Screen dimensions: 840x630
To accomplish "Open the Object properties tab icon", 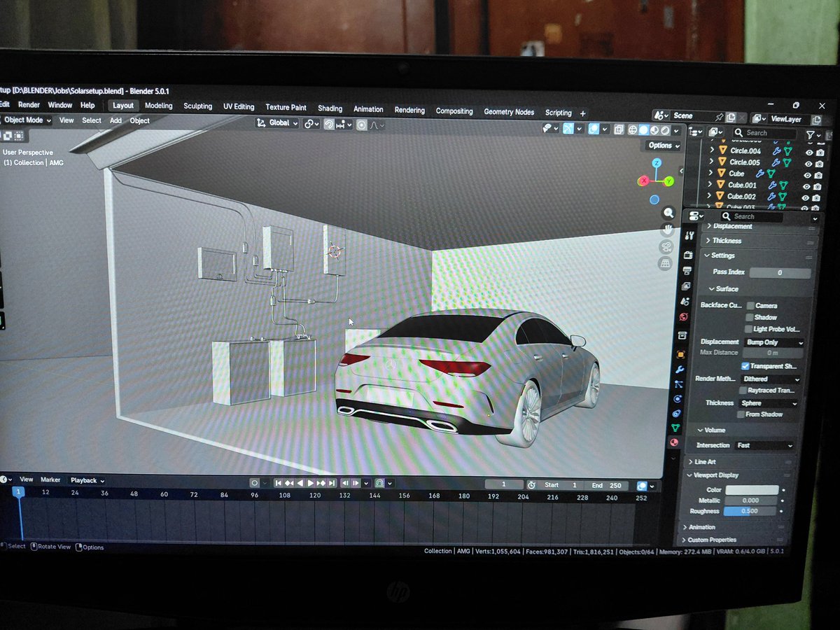I will click(x=681, y=354).
